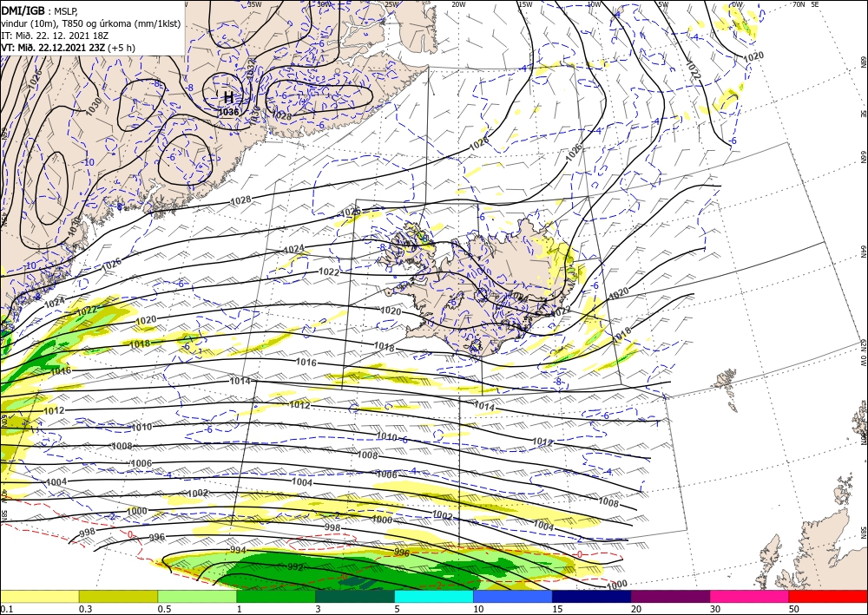Click the cyan 5–10 legend color band
The width and height of the screenshot is (868, 615).
coord(434,596)
